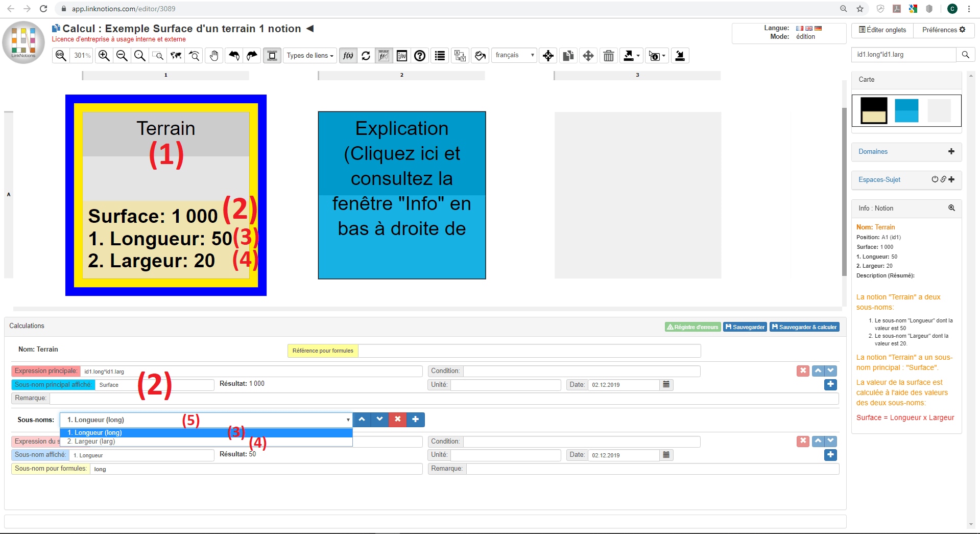Open the help question mark icon

420,55
